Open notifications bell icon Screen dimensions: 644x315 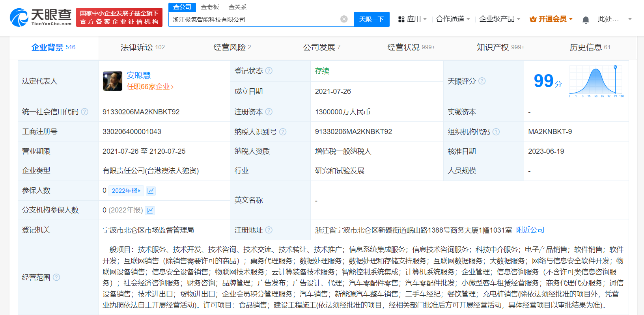(x=586, y=19)
